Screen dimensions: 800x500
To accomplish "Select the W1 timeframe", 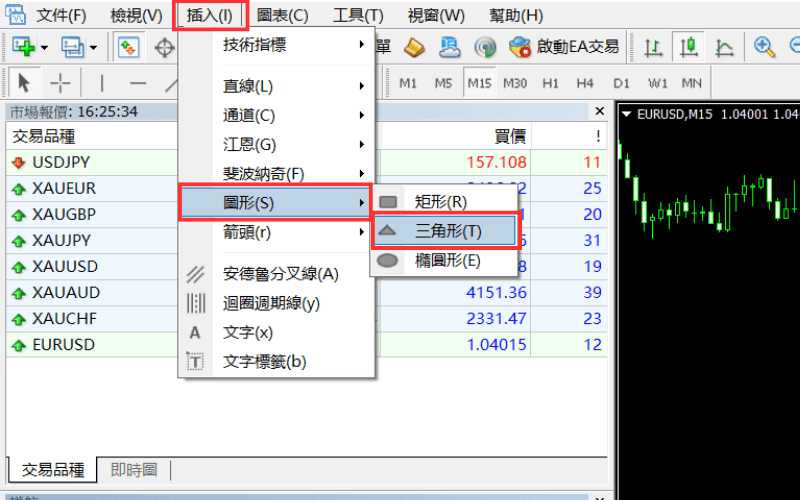I will coord(657,83).
